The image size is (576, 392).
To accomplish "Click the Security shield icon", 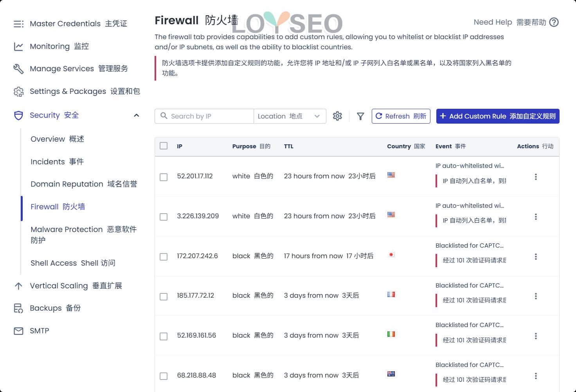I will coord(18,115).
